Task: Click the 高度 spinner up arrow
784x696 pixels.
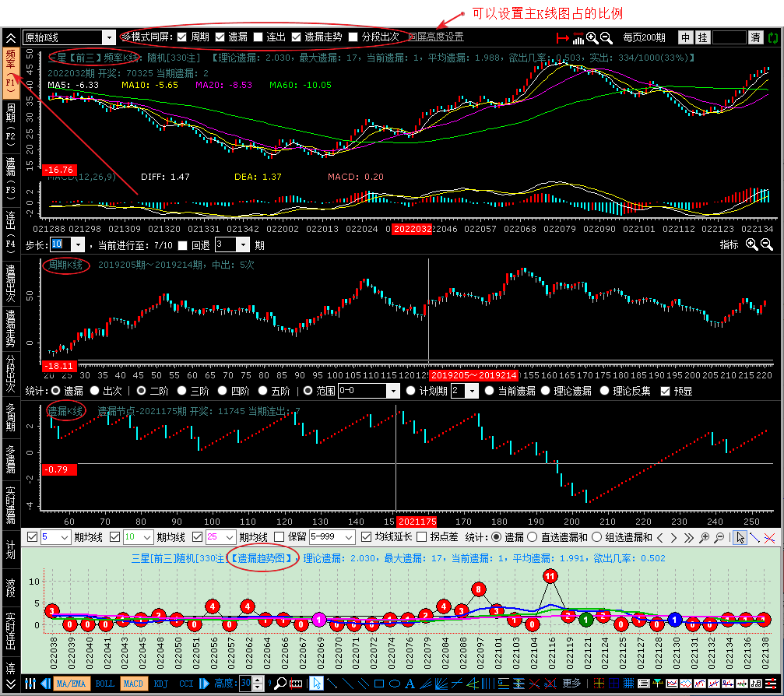Action: (258, 680)
